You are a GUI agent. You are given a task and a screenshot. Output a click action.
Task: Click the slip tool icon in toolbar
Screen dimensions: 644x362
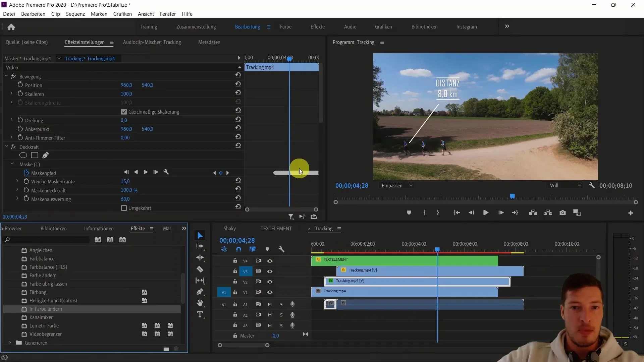(x=200, y=281)
